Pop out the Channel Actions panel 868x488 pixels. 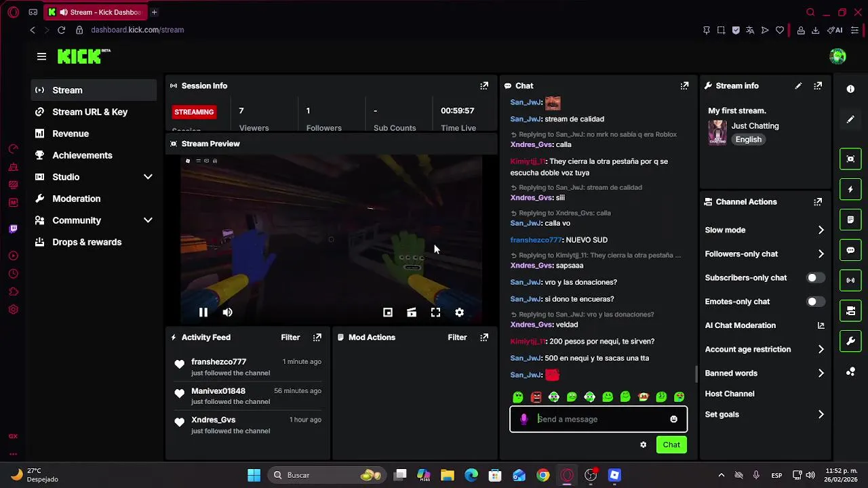(818, 202)
